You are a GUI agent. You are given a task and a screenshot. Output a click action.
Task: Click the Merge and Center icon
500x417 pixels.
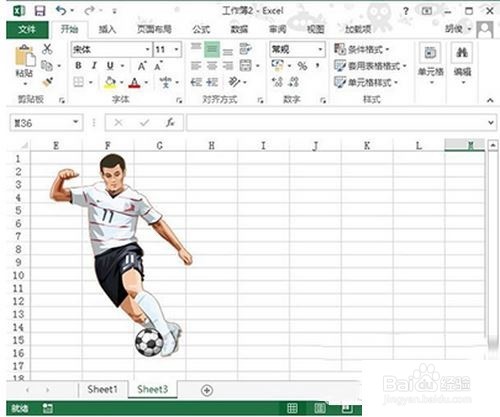pyautogui.click(x=246, y=66)
